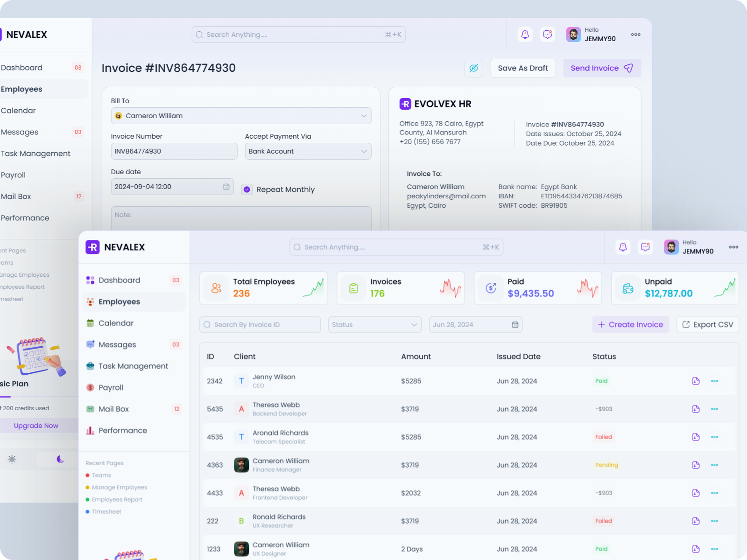Open Teams under Recent Pages
Image resolution: width=747 pixels, height=560 pixels.
pos(101,475)
